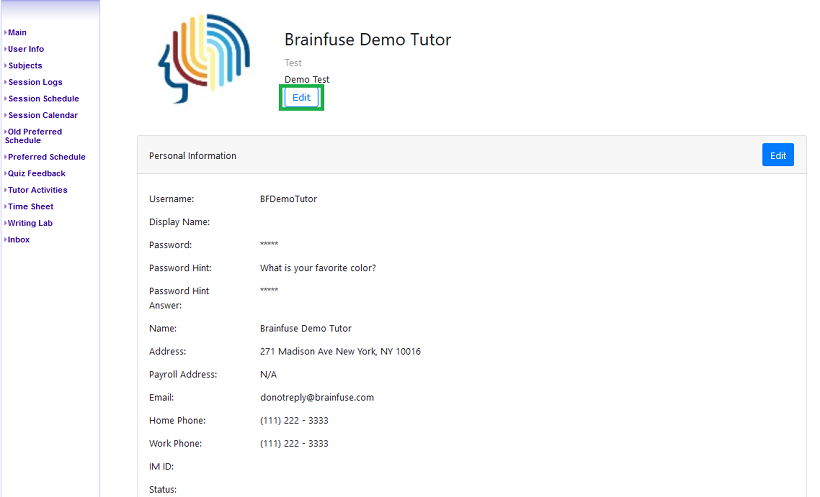Click the BFDemoTutor username value
This screenshot has width=820, height=497.
[288, 199]
